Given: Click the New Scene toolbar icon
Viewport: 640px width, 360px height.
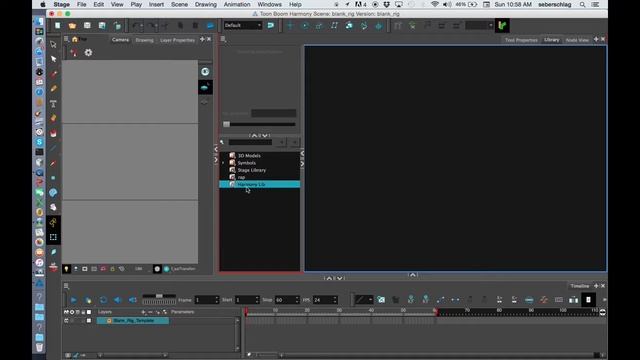Looking at the screenshot, I should click(58, 25).
